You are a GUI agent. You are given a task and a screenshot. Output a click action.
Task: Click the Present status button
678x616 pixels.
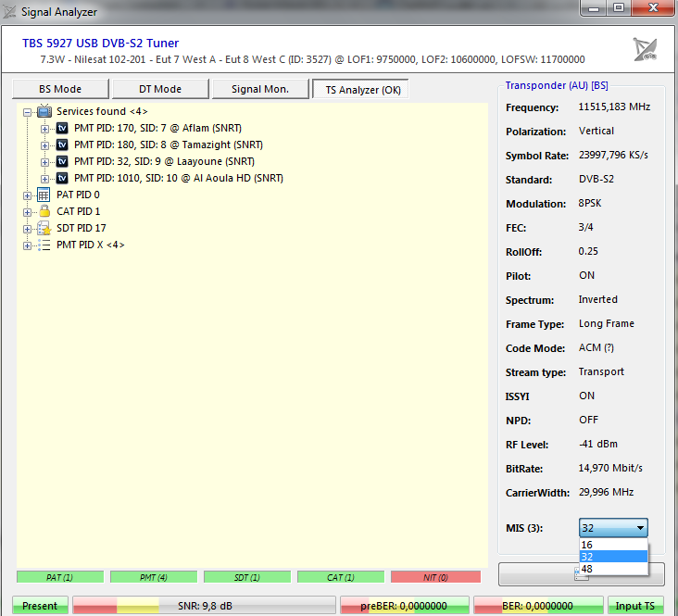(x=40, y=606)
